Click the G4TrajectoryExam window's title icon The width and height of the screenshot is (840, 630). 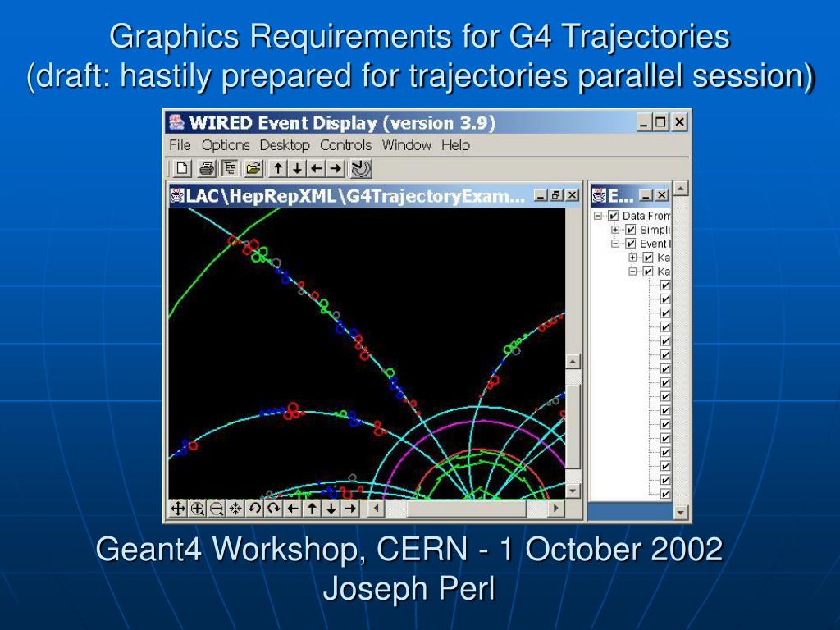point(177,195)
